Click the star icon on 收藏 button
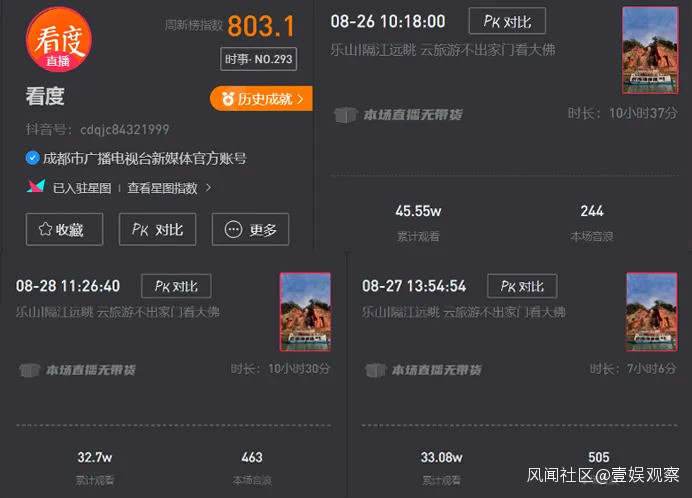692x498 pixels. (45, 229)
